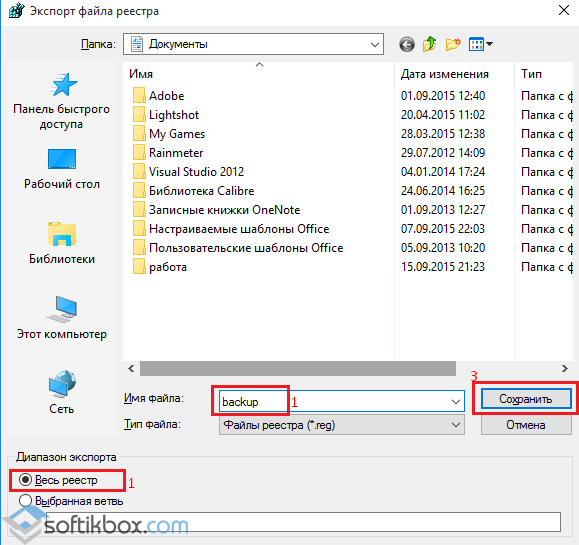Select the selected branch radio option
This screenshot has width=579, height=545.
pyautogui.click(x=71, y=501)
